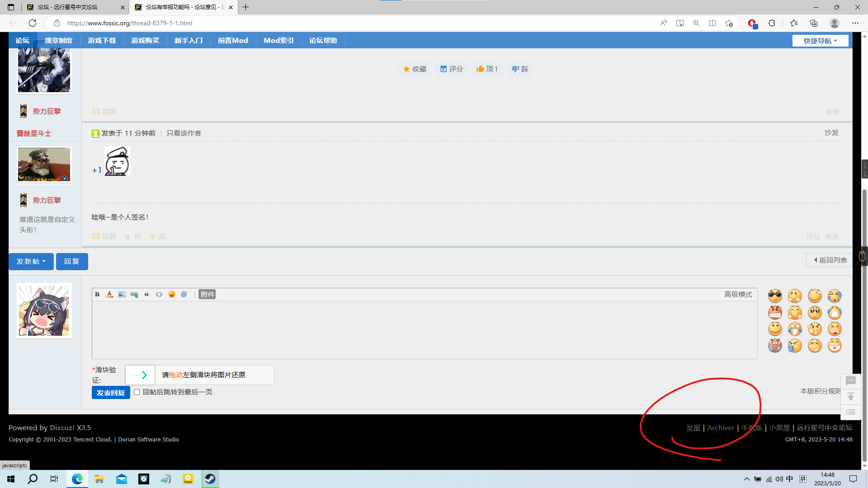
Task: Click the 举报 link in footer
Action: (693, 427)
